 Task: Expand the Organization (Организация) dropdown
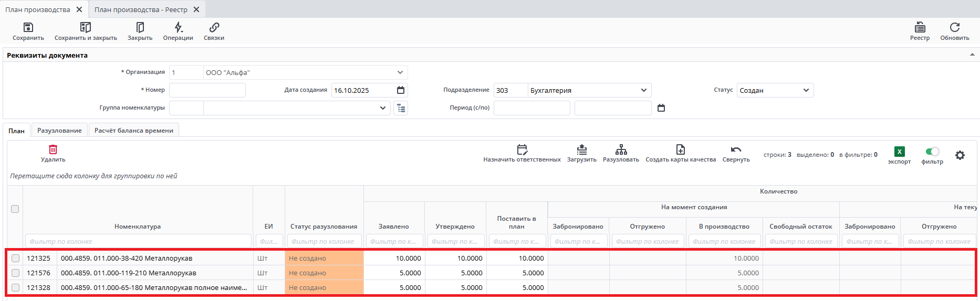click(x=400, y=72)
